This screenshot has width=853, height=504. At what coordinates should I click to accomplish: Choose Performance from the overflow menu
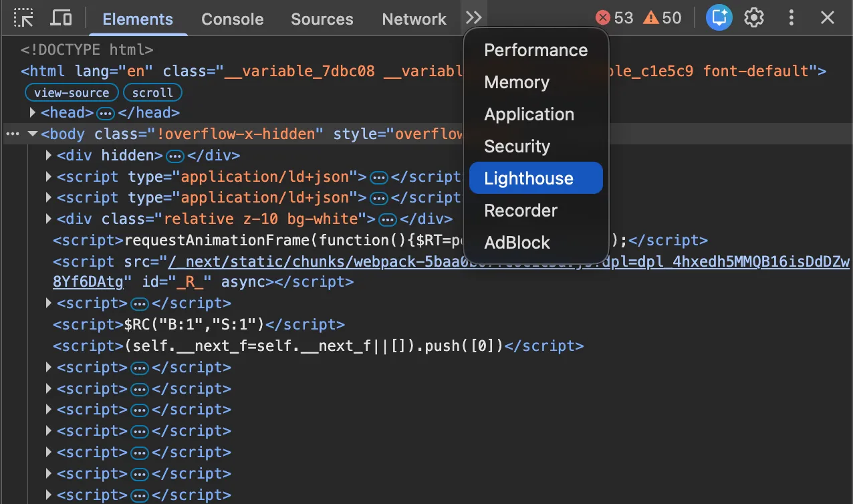coord(536,50)
